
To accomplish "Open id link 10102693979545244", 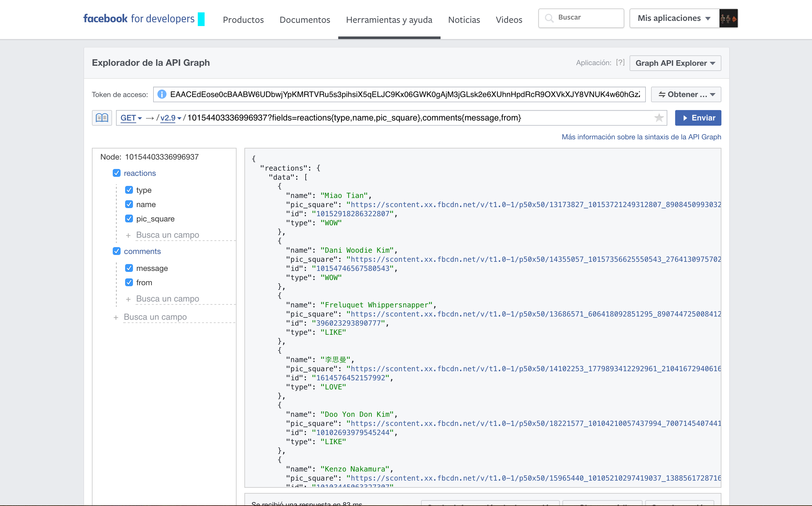I will tap(353, 432).
